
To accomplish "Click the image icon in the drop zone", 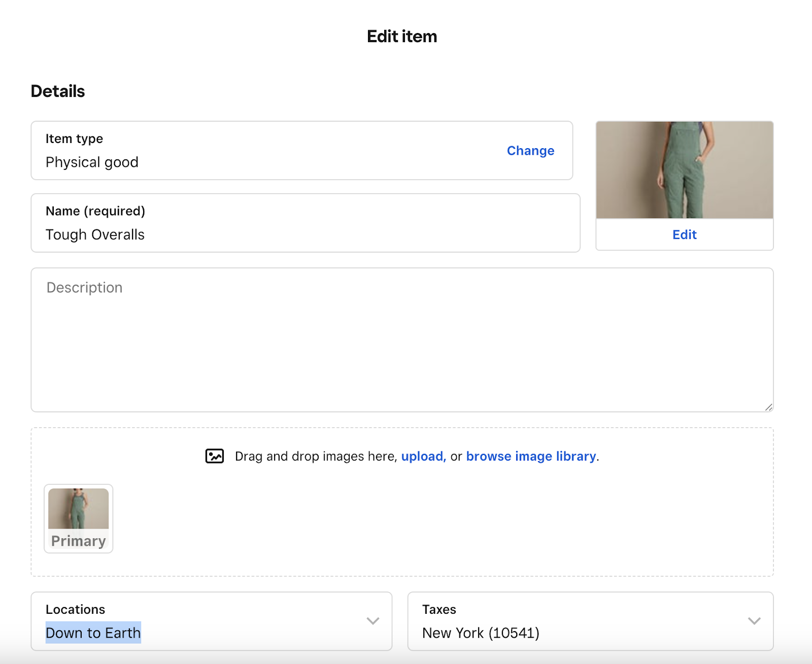I will click(215, 456).
